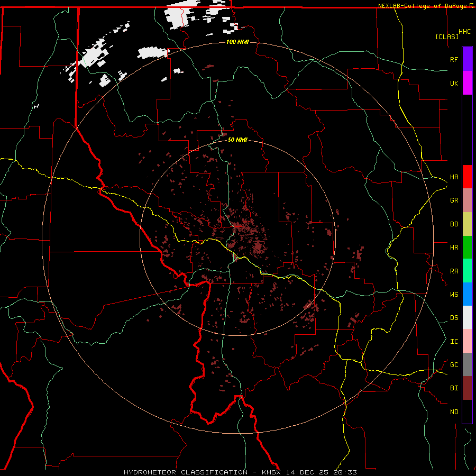476x476 pixels.
Task: Click the GC gray legend color block
Action: click(x=467, y=364)
